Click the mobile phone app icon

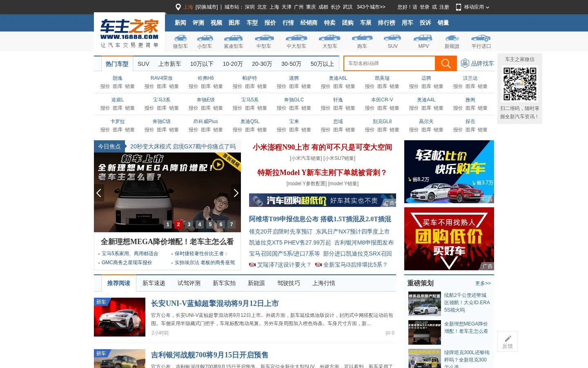point(459,7)
